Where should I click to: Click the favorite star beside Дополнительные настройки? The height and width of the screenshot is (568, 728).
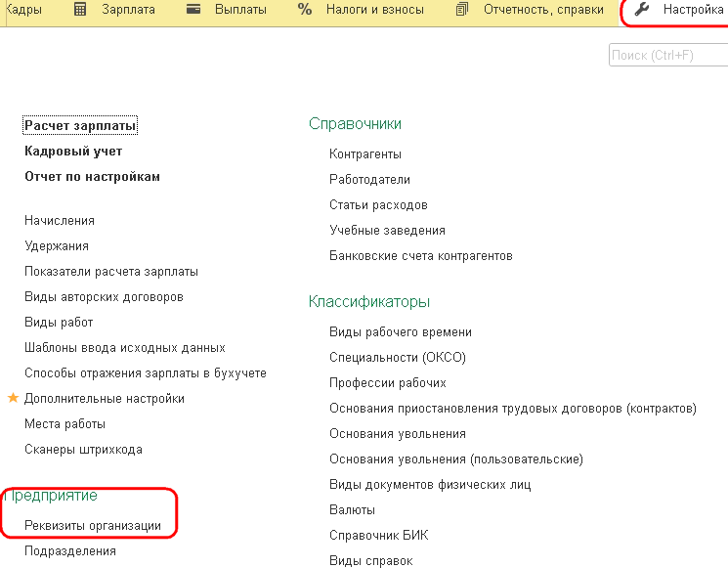point(13,398)
